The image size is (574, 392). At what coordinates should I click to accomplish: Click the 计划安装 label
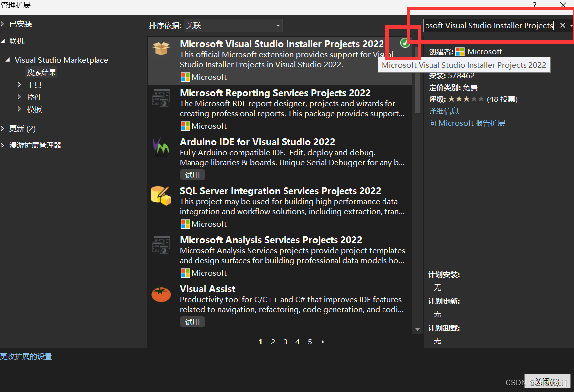click(x=444, y=275)
